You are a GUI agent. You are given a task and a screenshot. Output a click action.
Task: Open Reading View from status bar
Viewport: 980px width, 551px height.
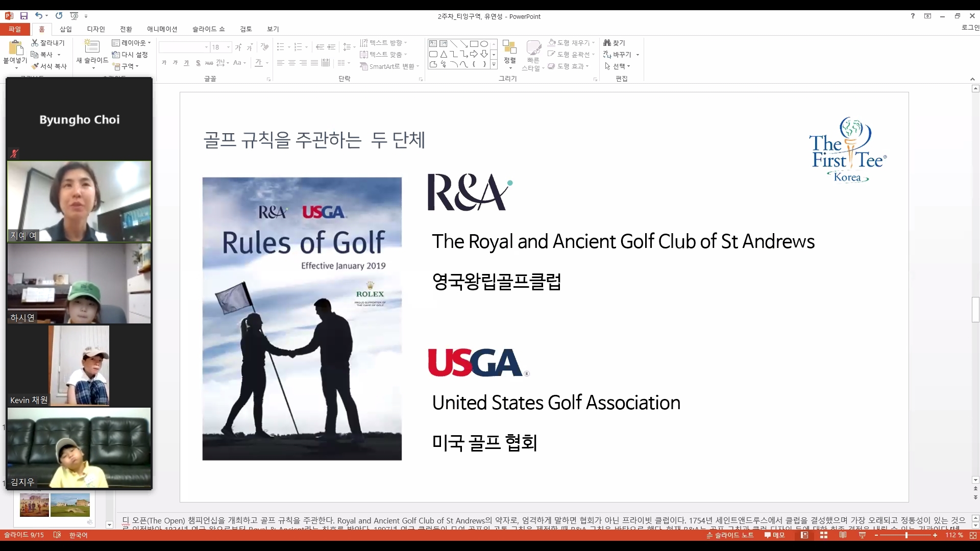pyautogui.click(x=843, y=535)
